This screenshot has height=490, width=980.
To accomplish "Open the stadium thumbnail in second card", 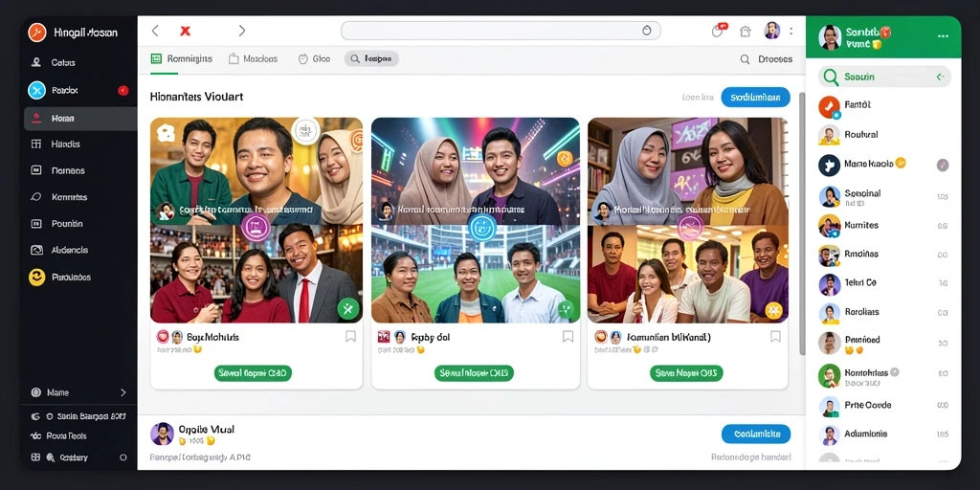I will click(476, 275).
